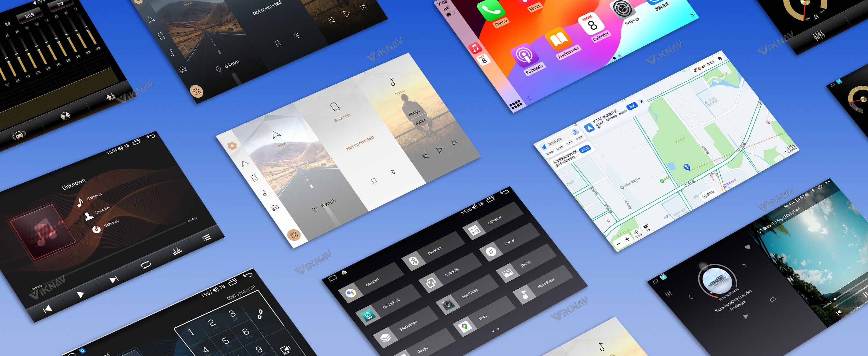Close the V7.1.5 feature banner
Screen dimensions: 868x356
642,101
